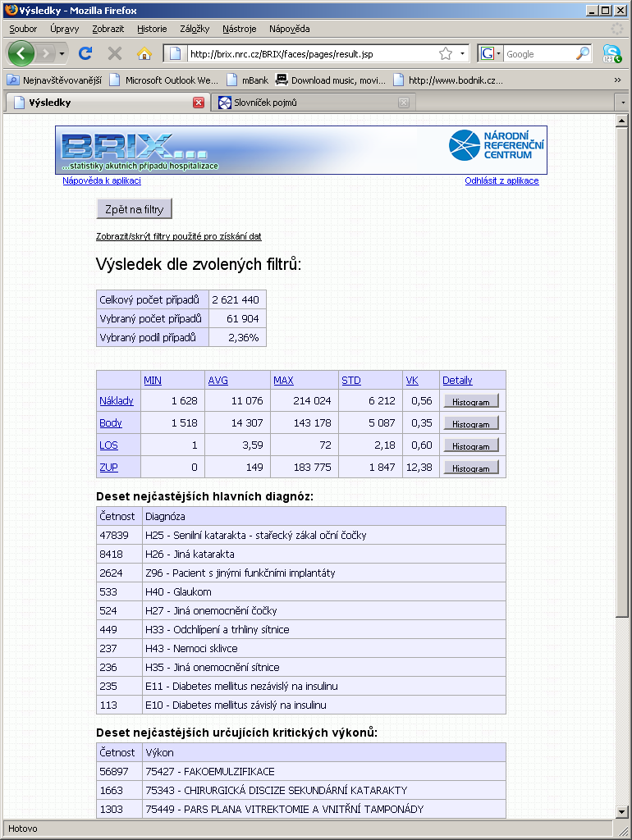Show Histogram for the ZUP row
Screen dimensions: 632x840
point(471,468)
